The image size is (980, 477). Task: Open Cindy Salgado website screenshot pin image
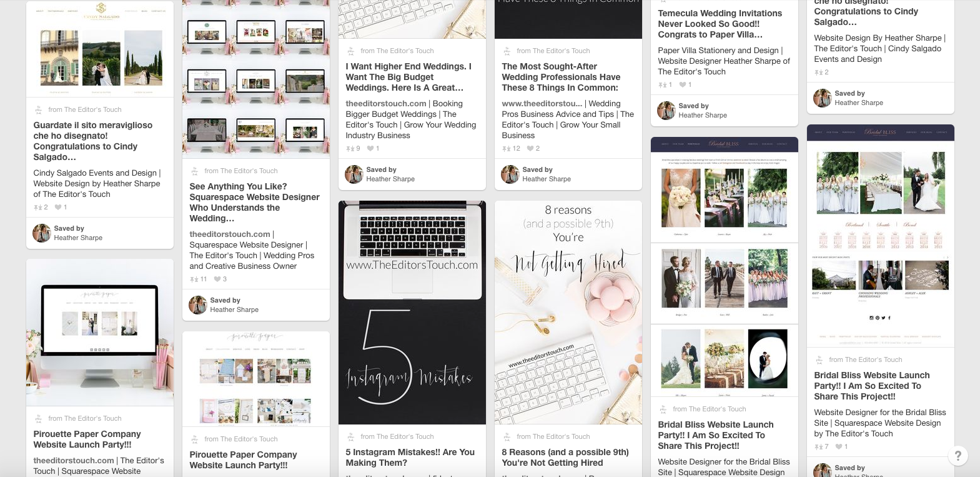coord(100,49)
